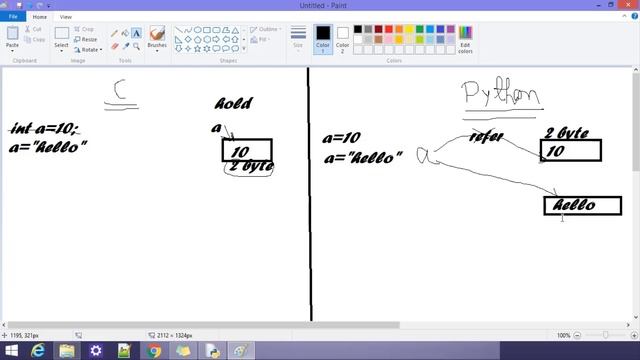Click the zoom out minus button
Screen dimensions: 640x360
(x=577, y=335)
